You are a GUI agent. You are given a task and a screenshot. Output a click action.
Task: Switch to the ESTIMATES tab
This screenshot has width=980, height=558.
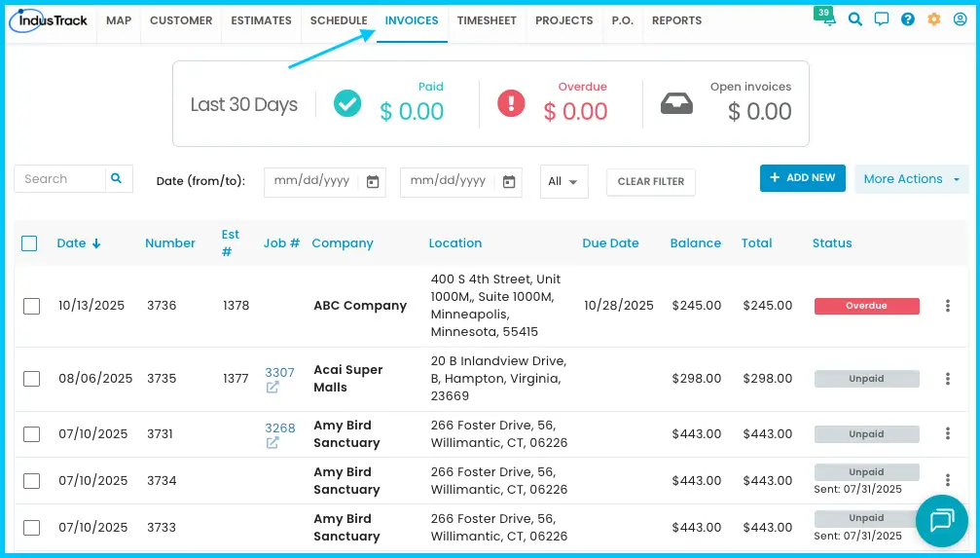tap(261, 20)
